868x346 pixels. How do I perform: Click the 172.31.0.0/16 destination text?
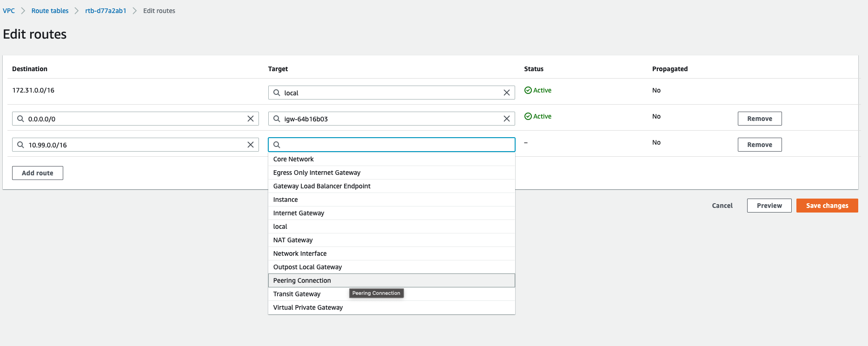pyautogui.click(x=33, y=90)
